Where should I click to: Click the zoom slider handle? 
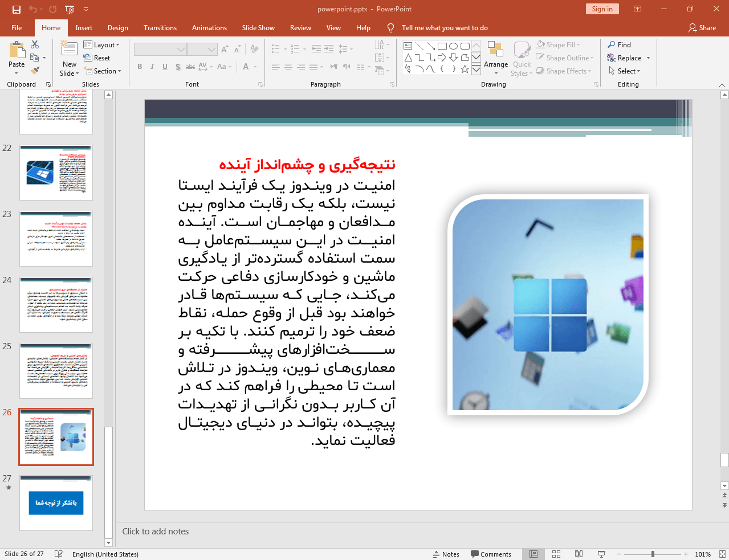coord(653,554)
